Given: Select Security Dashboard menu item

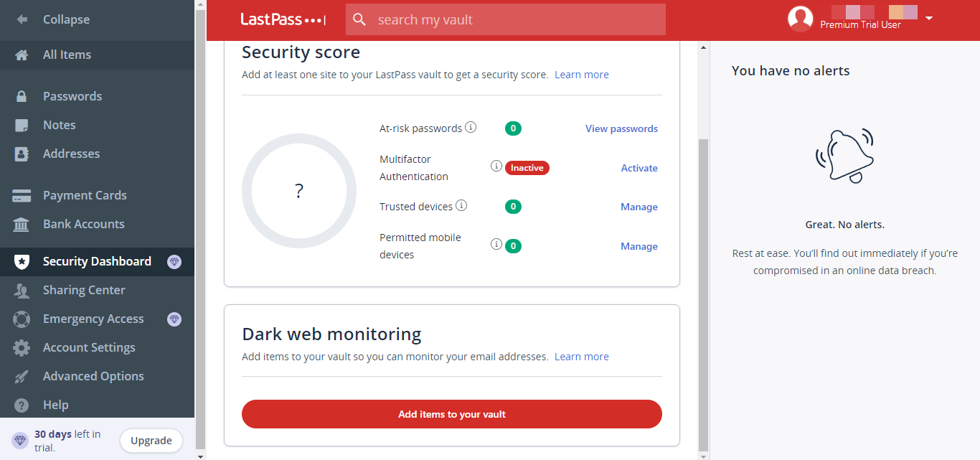Looking at the screenshot, I should pyautogui.click(x=98, y=262).
